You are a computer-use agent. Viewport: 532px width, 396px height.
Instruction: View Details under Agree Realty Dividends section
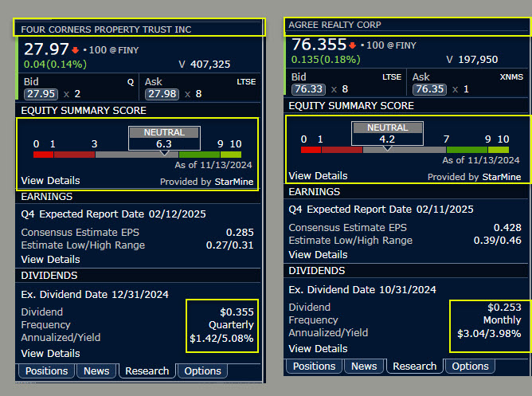318,348
